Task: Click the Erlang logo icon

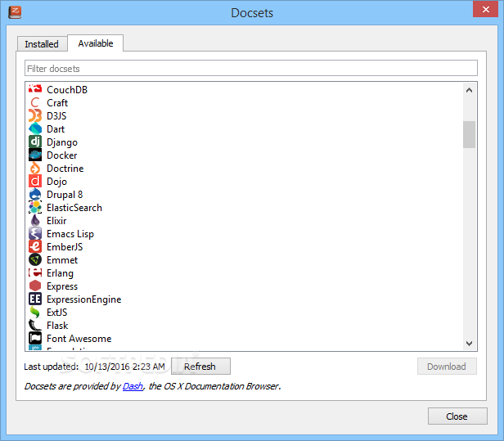Action: coord(35,273)
